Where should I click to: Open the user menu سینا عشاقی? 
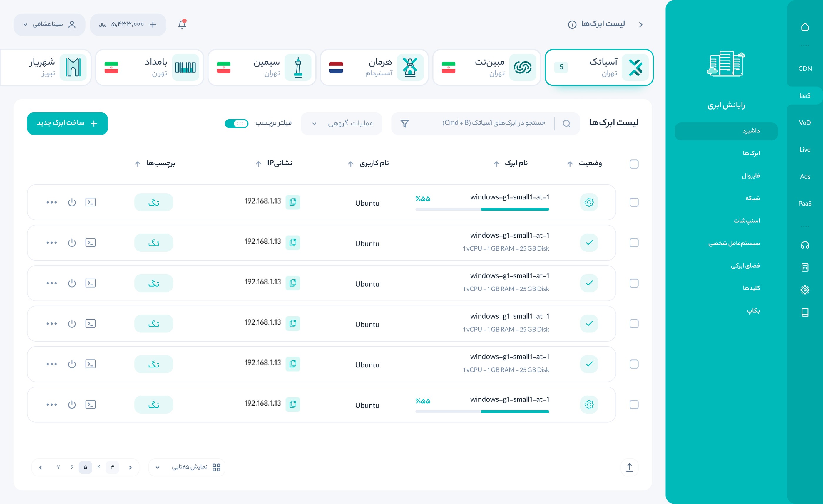49,25
